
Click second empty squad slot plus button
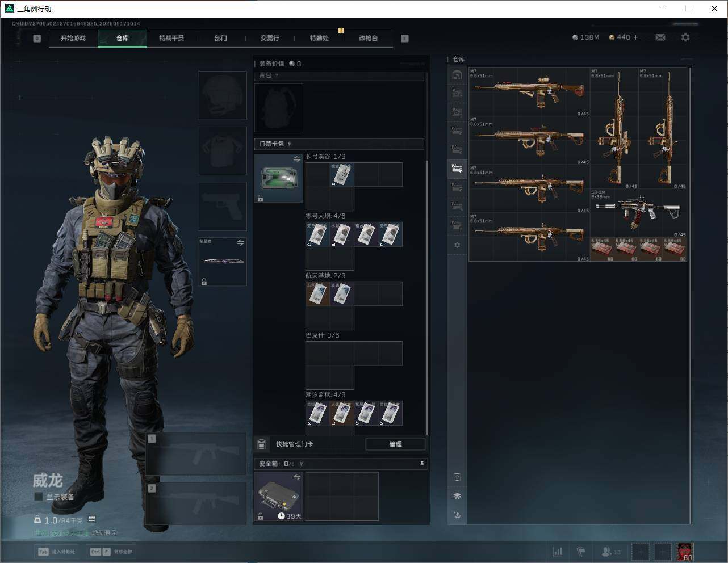click(x=662, y=552)
